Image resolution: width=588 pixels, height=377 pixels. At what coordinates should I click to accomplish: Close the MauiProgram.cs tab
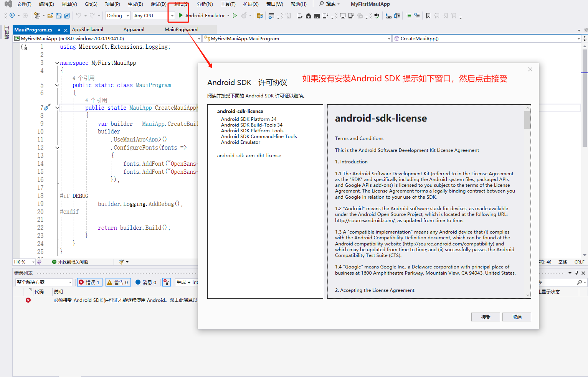pos(66,30)
